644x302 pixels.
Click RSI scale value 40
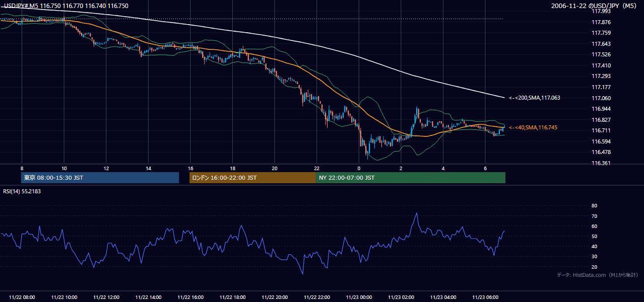tap(594, 246)
